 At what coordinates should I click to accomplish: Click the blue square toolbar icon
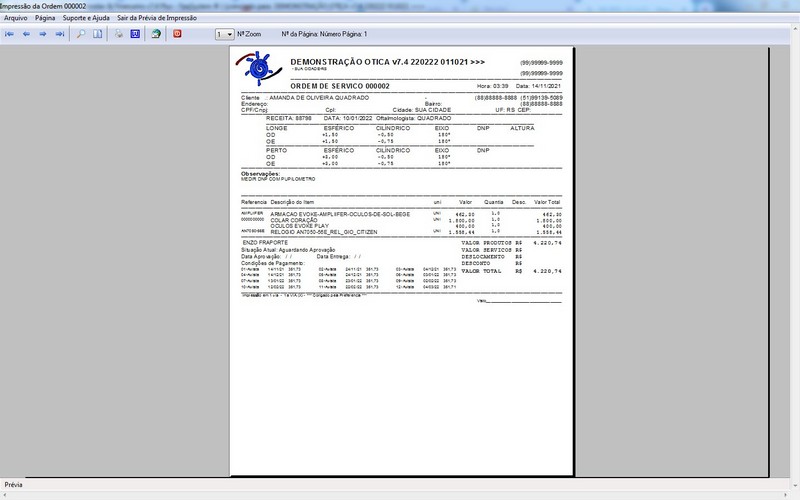click(x=135, y=34)
